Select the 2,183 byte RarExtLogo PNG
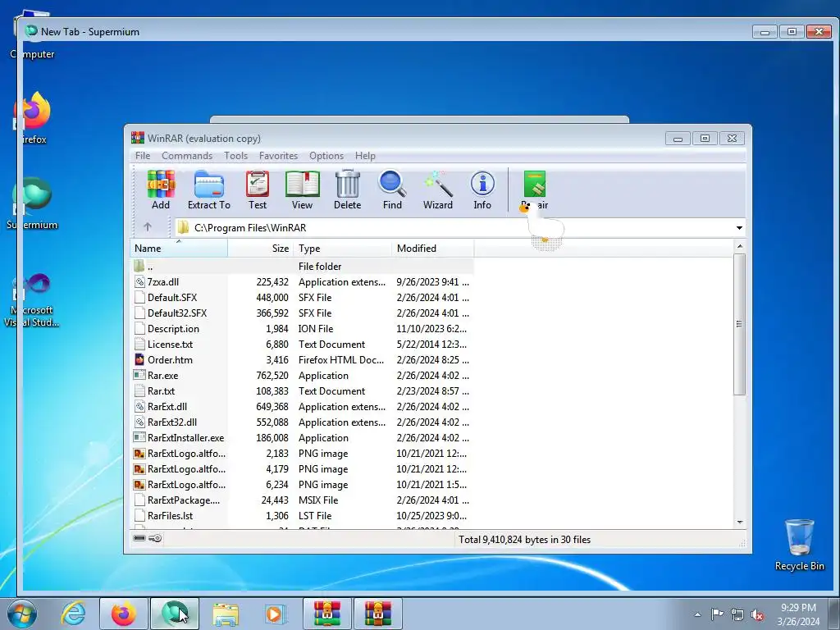 coord(302,453)
